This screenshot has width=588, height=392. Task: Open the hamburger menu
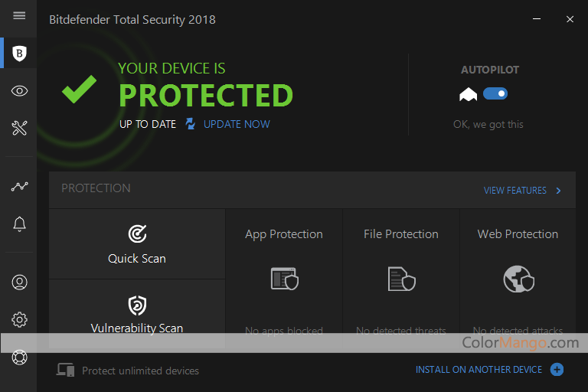pyautogui.click(x=19, y=15)
